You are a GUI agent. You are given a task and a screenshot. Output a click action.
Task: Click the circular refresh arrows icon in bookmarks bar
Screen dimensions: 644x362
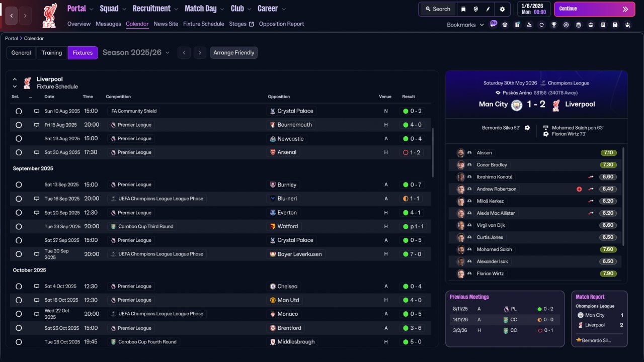(x=541, y=25)
